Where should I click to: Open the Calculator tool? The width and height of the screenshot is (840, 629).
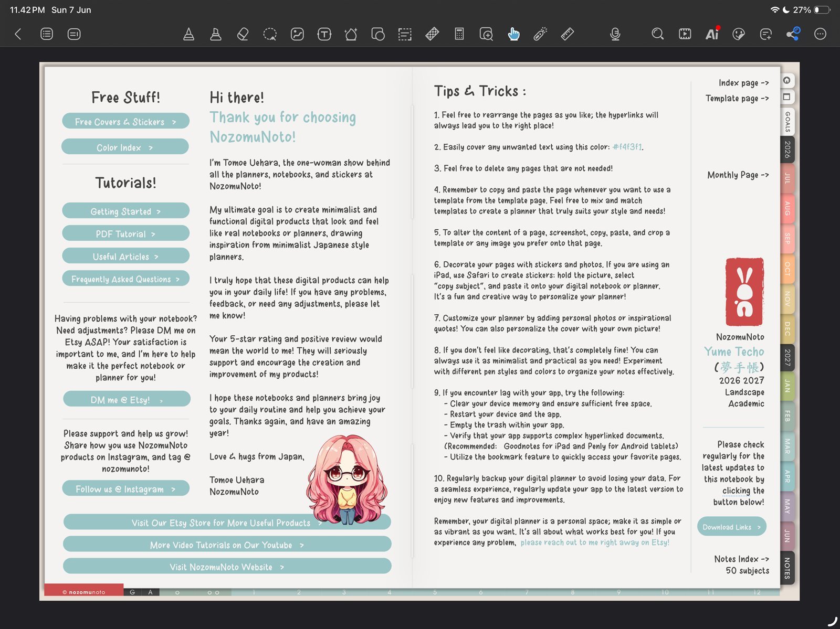[x=459, y=34]
